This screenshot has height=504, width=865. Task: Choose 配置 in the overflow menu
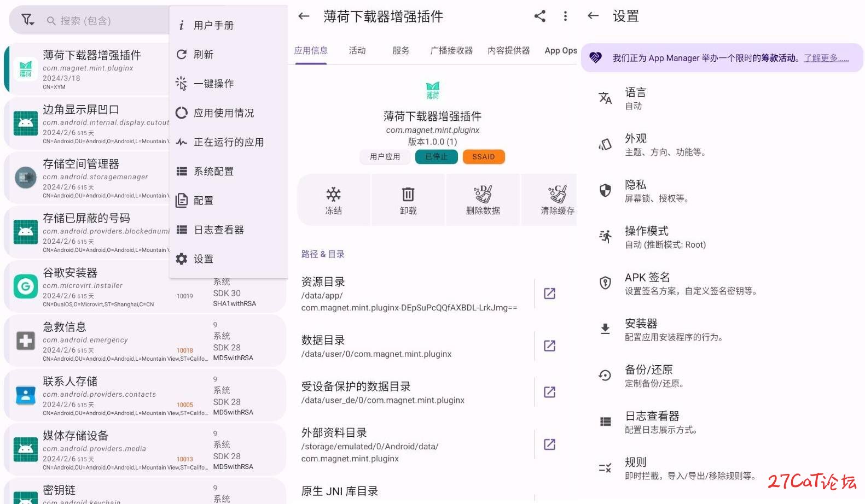point(229,201)
